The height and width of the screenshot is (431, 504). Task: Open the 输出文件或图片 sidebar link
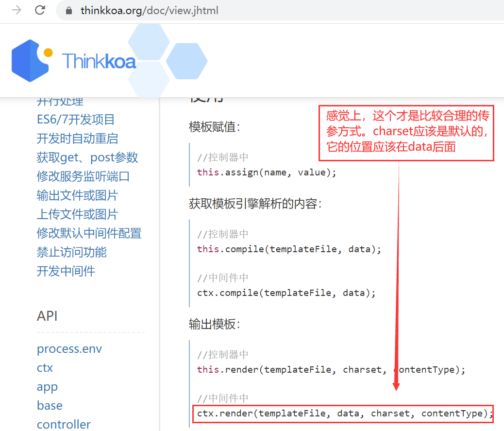pyautogui.click(x=77, y=195)
